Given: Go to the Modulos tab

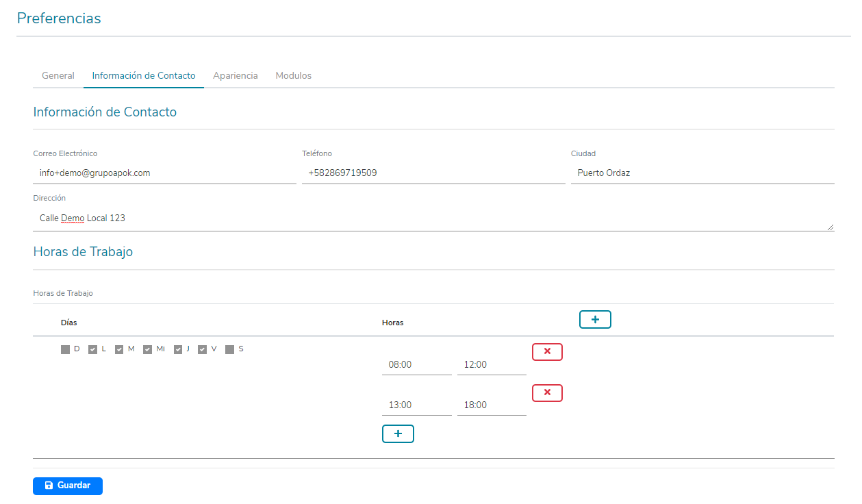Looking at the screenshot, I should (293, 76).
